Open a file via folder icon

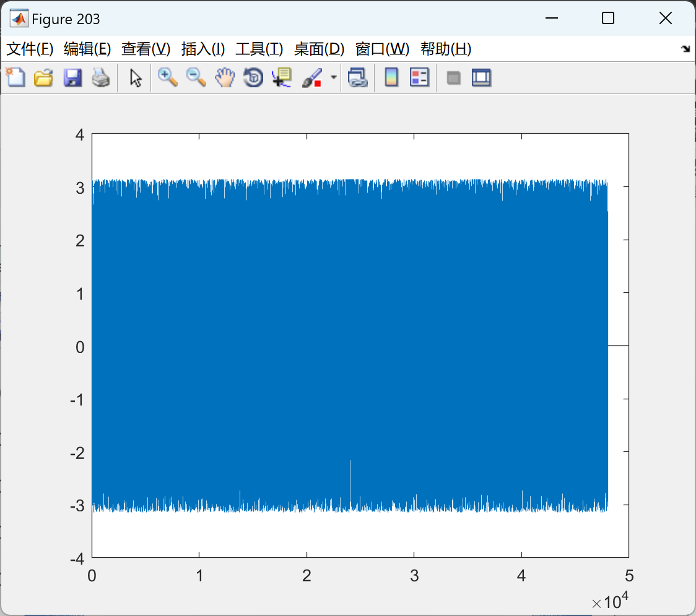[x=43, y=77]
